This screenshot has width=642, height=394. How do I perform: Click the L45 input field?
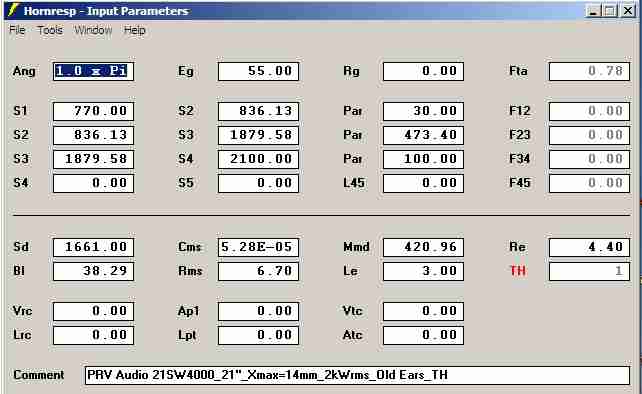(423, 183)
